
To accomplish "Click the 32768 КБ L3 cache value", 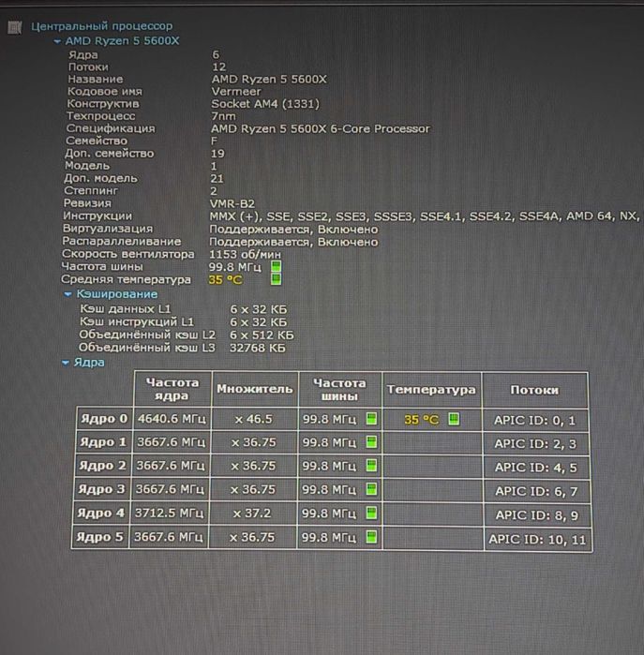I will click(258, 348).
